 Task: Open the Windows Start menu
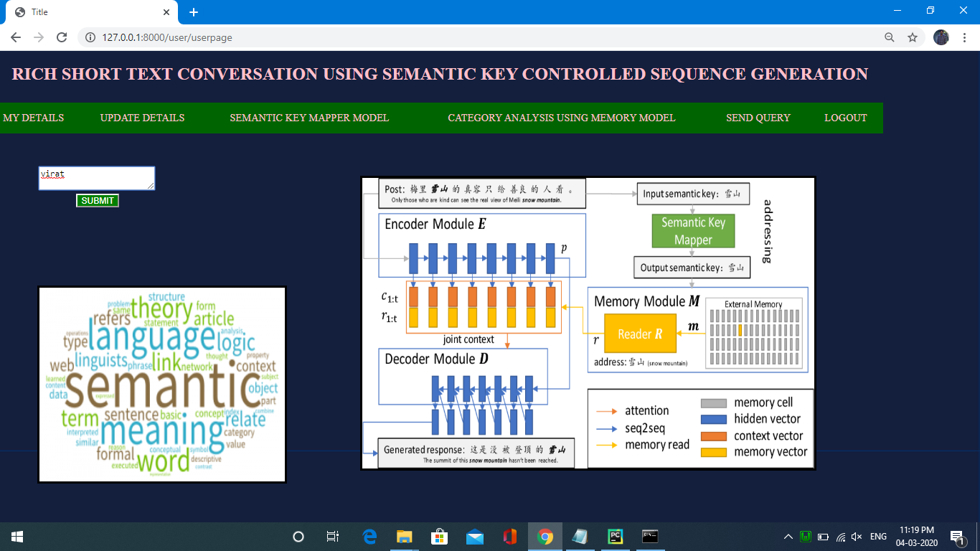tap(17, 537)
